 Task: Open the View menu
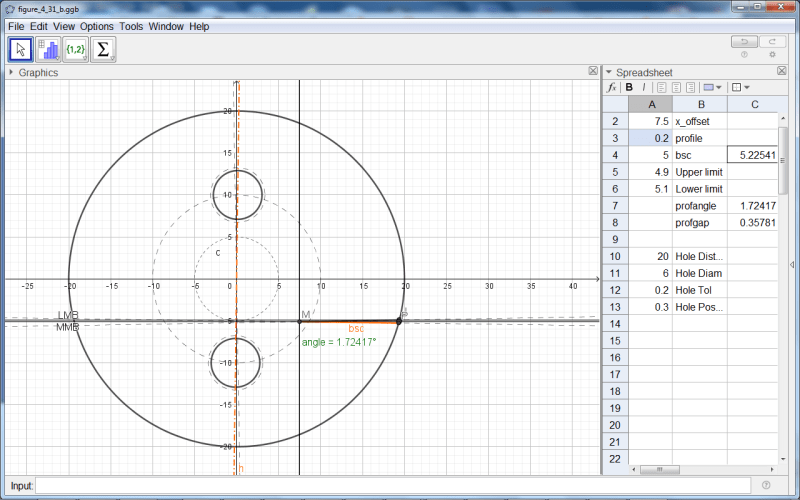pos(64,27)
